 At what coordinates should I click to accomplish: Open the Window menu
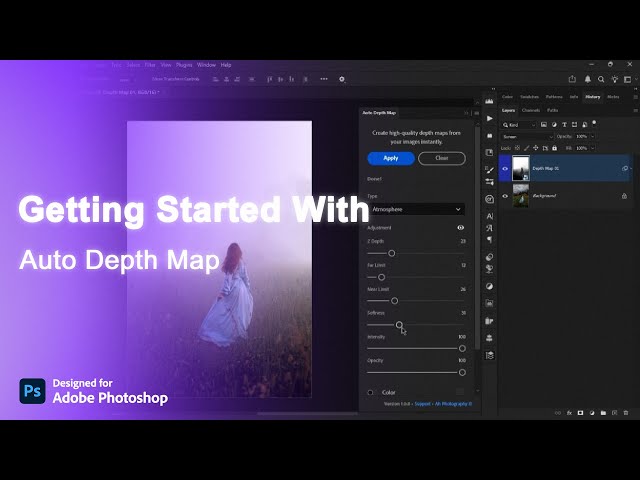point(206,65)
